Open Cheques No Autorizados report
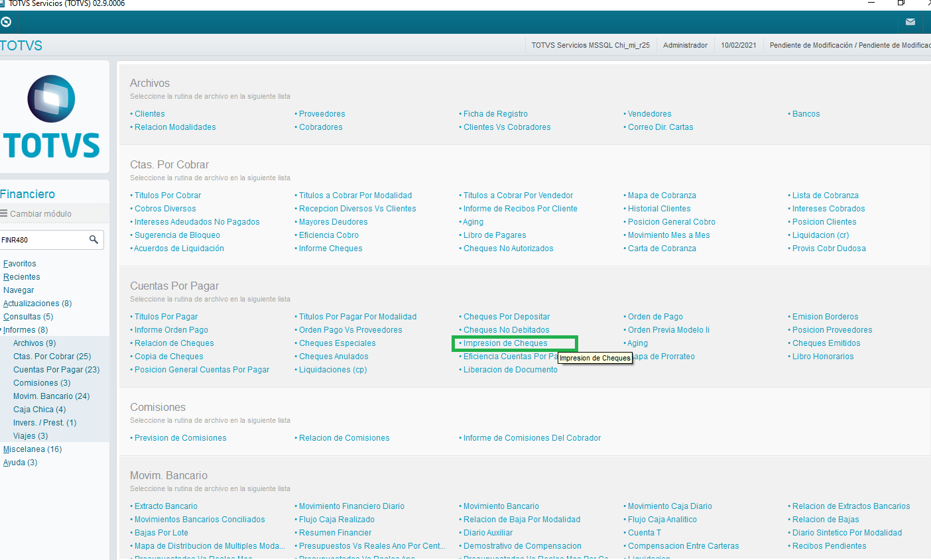Image resolution: width=931 pixels, height=560 pixels. click(509, 249)
